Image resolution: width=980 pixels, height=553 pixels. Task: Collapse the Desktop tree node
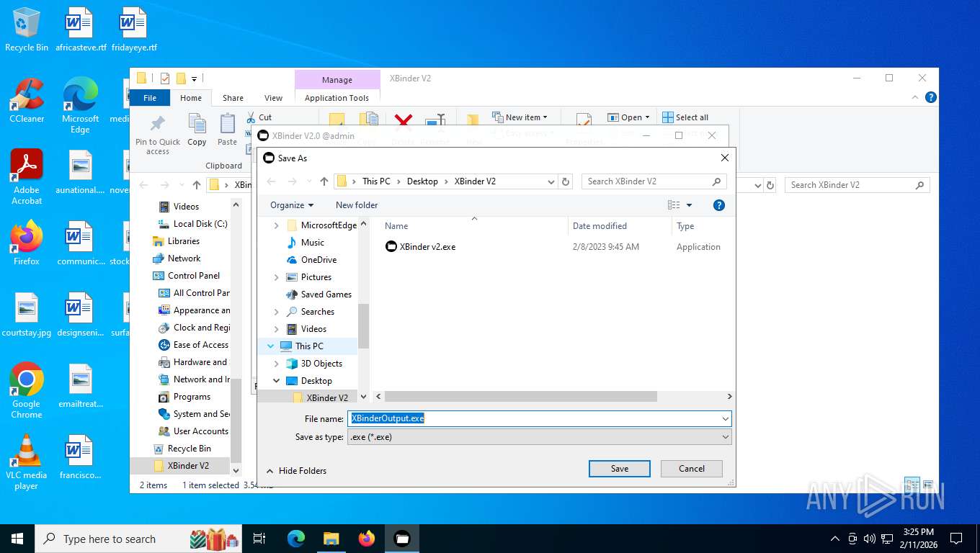click(x=277, y=381)
